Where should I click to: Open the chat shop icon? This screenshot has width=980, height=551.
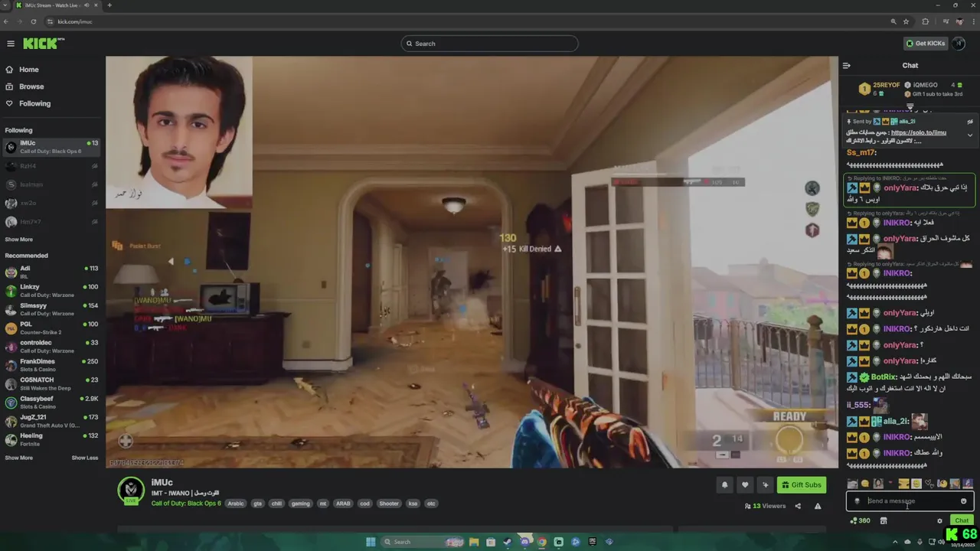(x=883, y=520)
